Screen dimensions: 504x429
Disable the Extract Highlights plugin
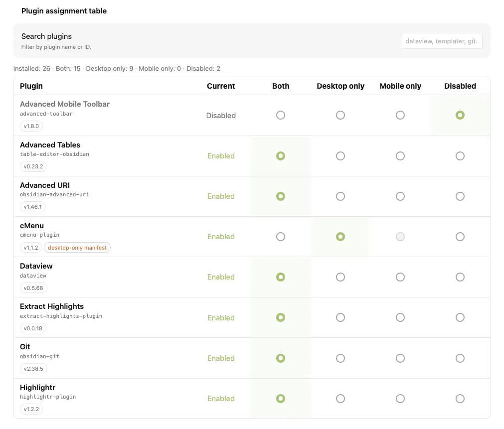(460, 317)
